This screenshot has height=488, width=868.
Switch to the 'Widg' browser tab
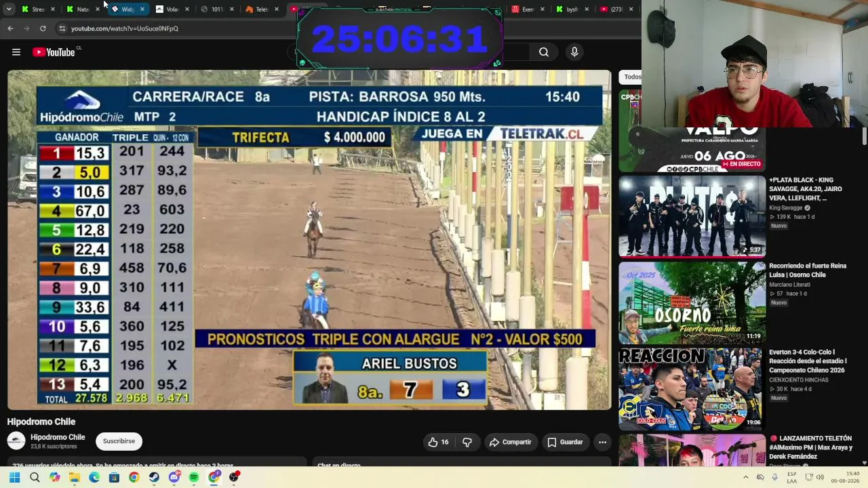[127, 9]
